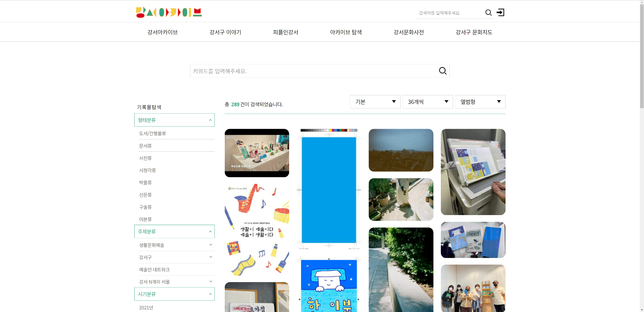The image size is (644, 312).
Task: Open the 36개씩 items-per-page dropdown
Action: point(427,102)
